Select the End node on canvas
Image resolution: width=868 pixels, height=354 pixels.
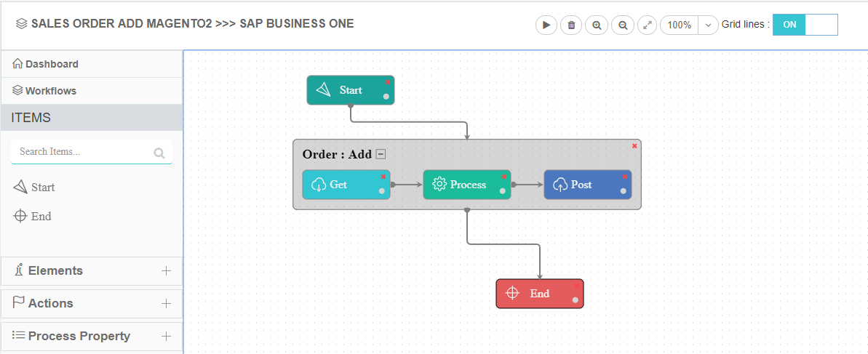pos(538,294)
